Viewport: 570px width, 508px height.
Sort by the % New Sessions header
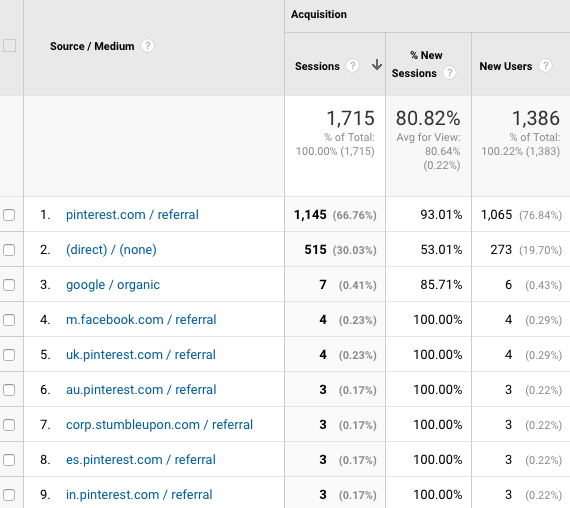418,64
